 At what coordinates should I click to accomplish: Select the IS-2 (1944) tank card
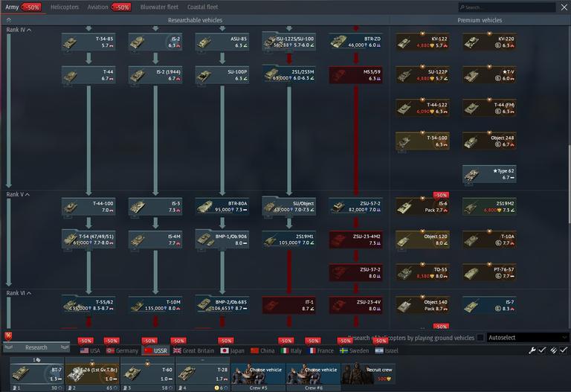click(155, 75)
